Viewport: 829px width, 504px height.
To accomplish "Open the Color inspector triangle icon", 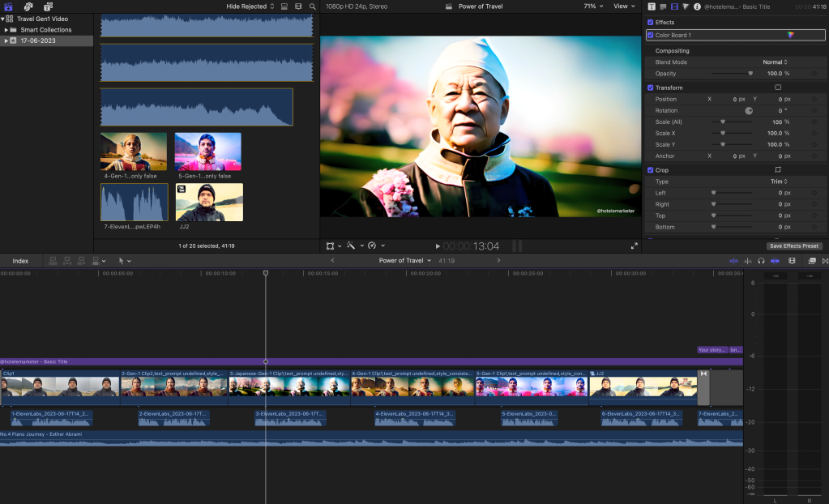I will [x=686, y=6].
